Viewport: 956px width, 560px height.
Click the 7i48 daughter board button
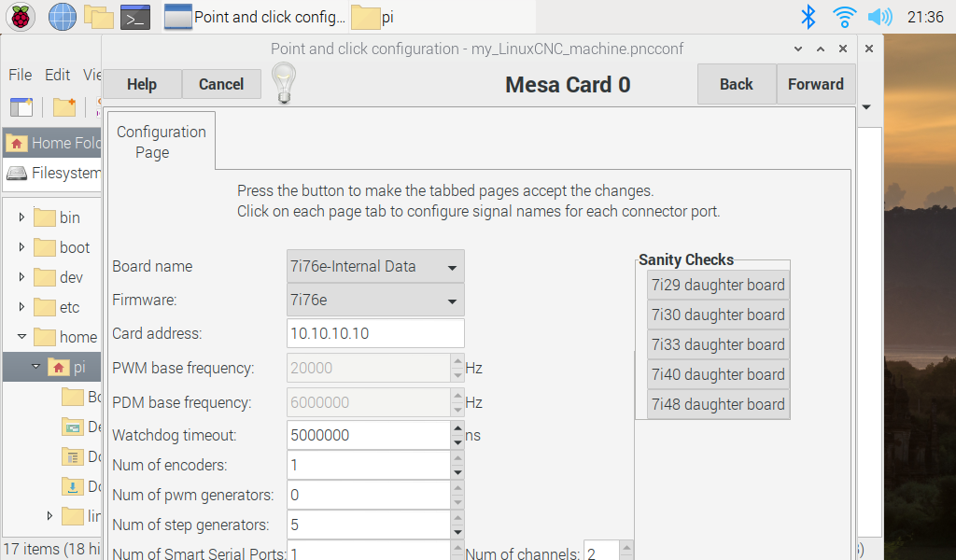point(718,405)
